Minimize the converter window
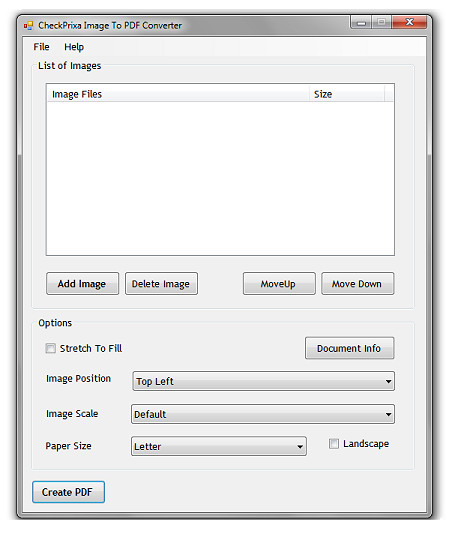The image size is (453, 537). (x=361, y=23)
